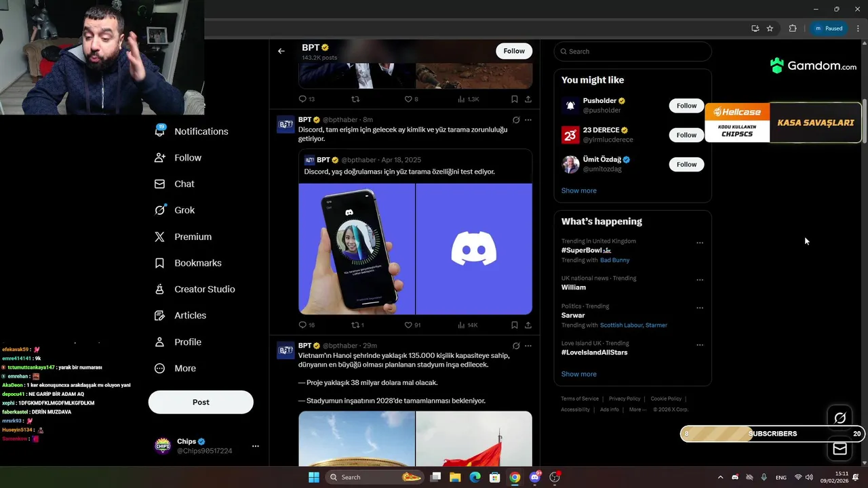The width and height of the screenshot is (868, 488).
Task: Open the Scottish Labour trending link
Action: pos(622,325)
